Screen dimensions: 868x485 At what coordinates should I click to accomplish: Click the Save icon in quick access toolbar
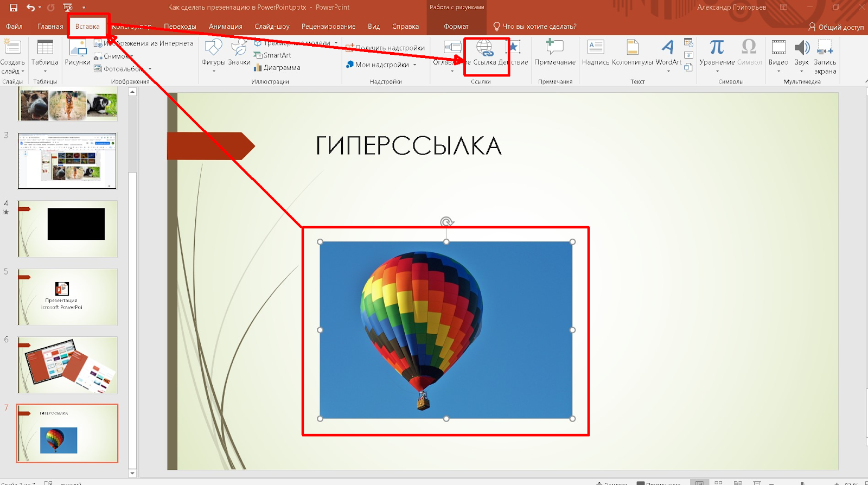pos(14,8)
